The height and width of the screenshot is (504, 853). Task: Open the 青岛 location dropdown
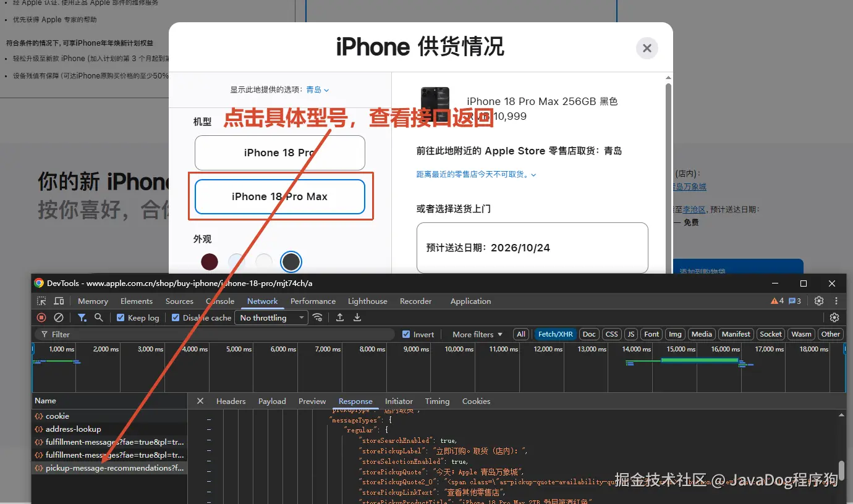coord(318,90)
